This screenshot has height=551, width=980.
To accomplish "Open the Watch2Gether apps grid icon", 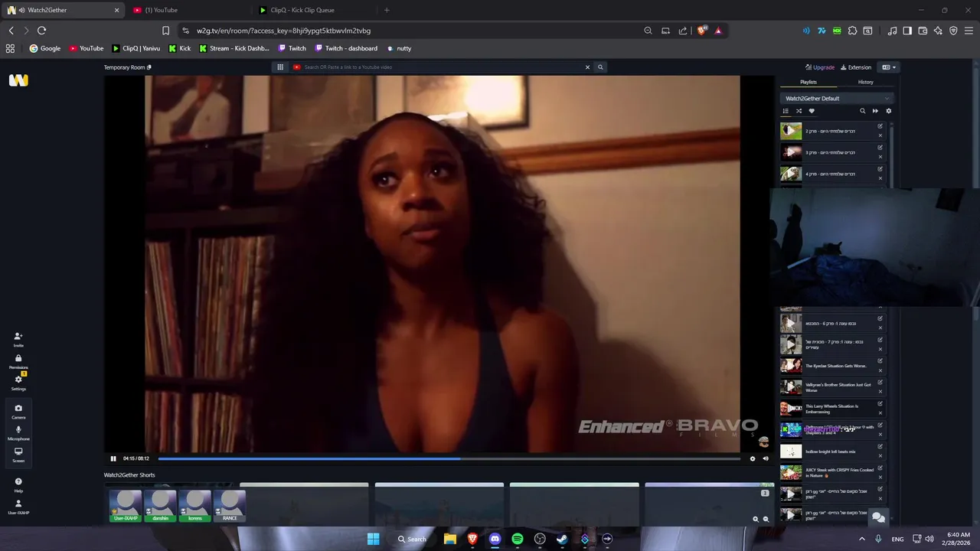I will 280,67.
